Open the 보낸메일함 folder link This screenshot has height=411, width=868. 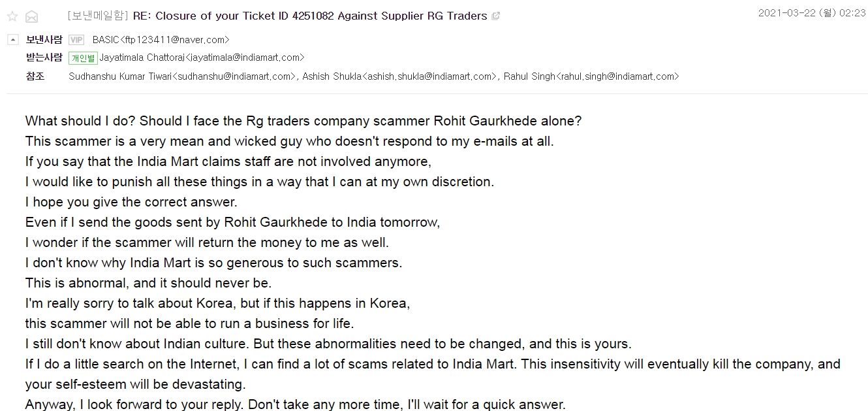[97, 16]
